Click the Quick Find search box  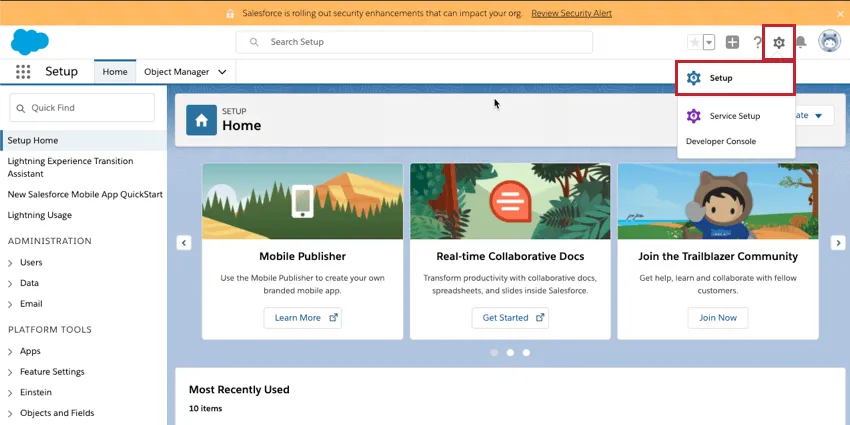82,108
